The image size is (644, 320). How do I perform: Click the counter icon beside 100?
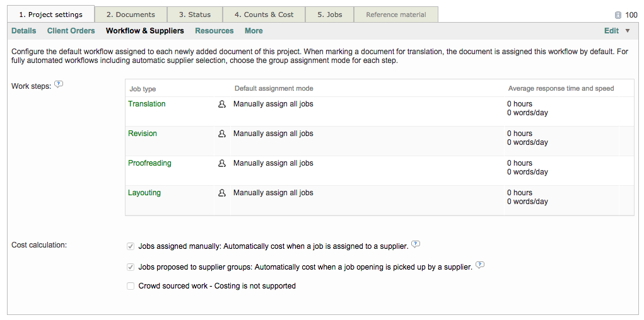(618, 15)
